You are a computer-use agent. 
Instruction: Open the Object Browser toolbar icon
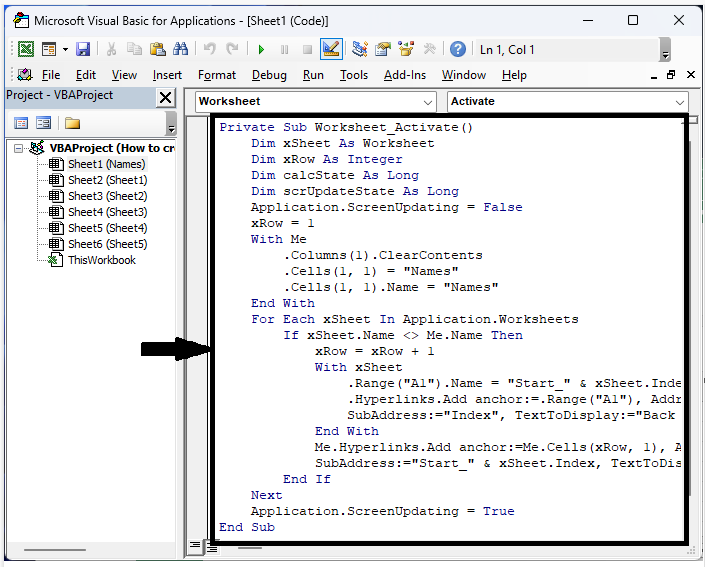406,49
